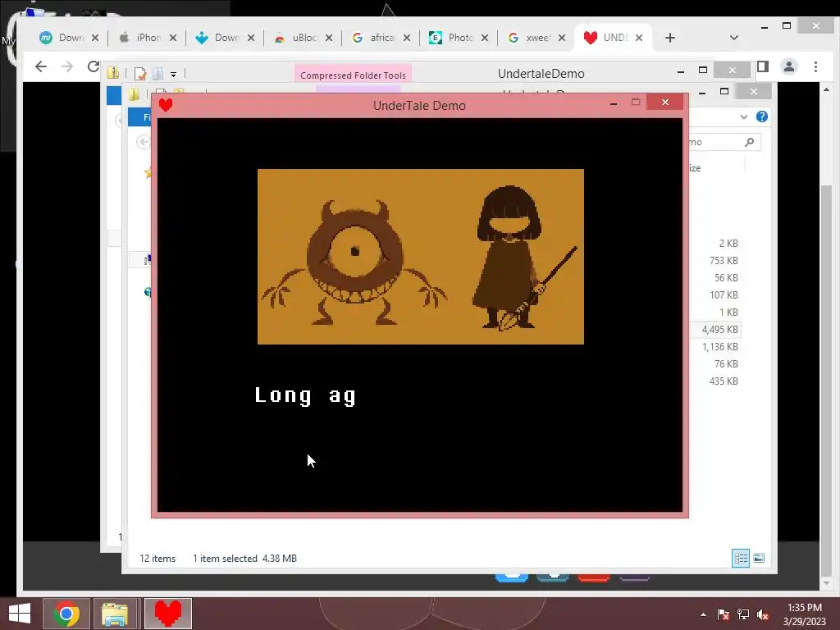Screen dimensions: 840x630
Task: Reload the Chrome page
Action: click(94, 66)
